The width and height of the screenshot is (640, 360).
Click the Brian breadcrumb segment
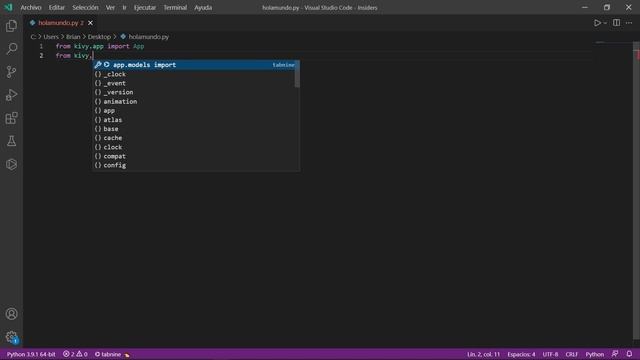coord(73,37)
